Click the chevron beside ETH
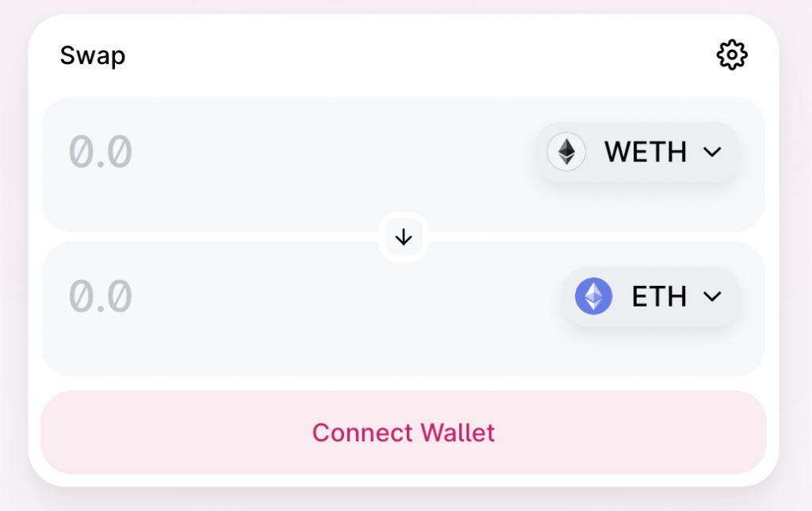The image size is (812, 511). pyautogui.click(x=713, y=296)
